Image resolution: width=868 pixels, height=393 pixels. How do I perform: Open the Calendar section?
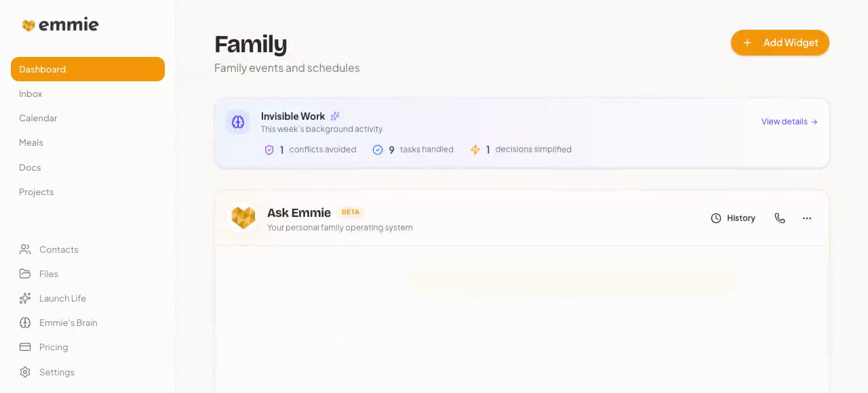click(38, 118)
